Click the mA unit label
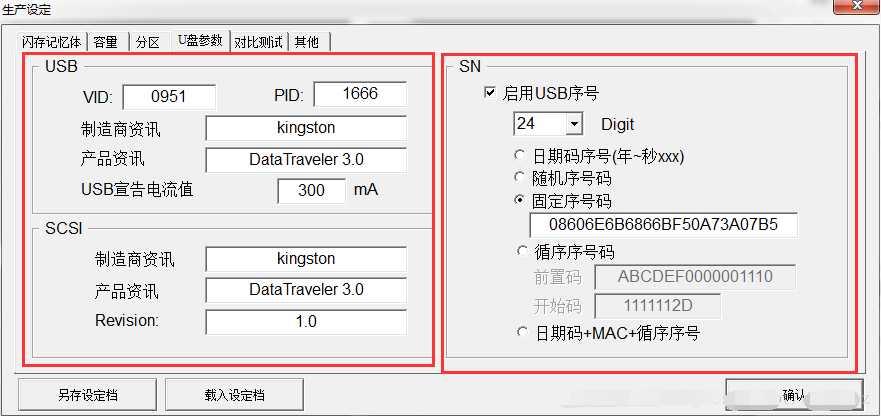This screenshot has width=881, height=416. (366, 190)
